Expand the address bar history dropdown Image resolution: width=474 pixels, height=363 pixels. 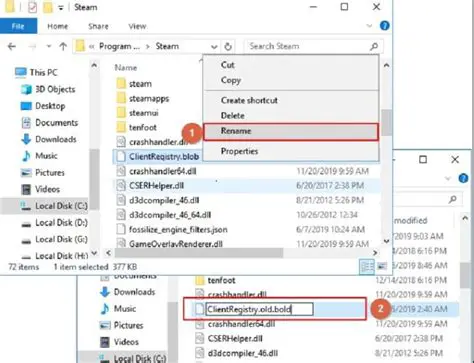214,47
